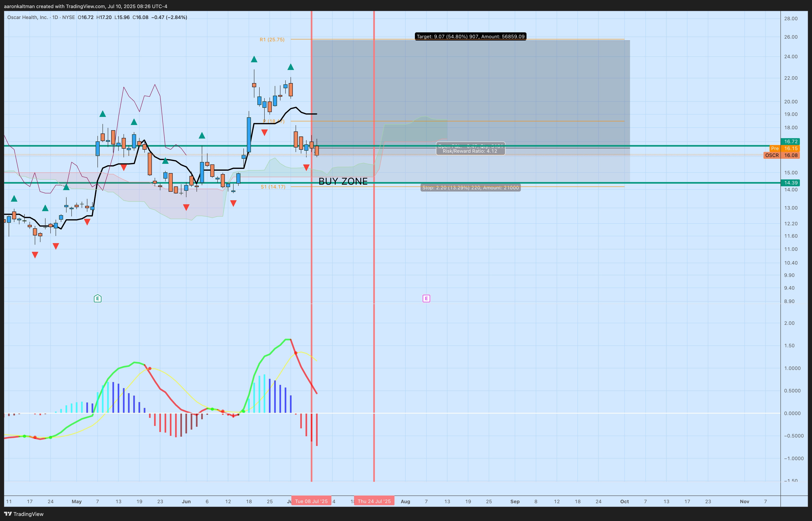Click the H17.20 high value in legend

click(x=104, y=17)
